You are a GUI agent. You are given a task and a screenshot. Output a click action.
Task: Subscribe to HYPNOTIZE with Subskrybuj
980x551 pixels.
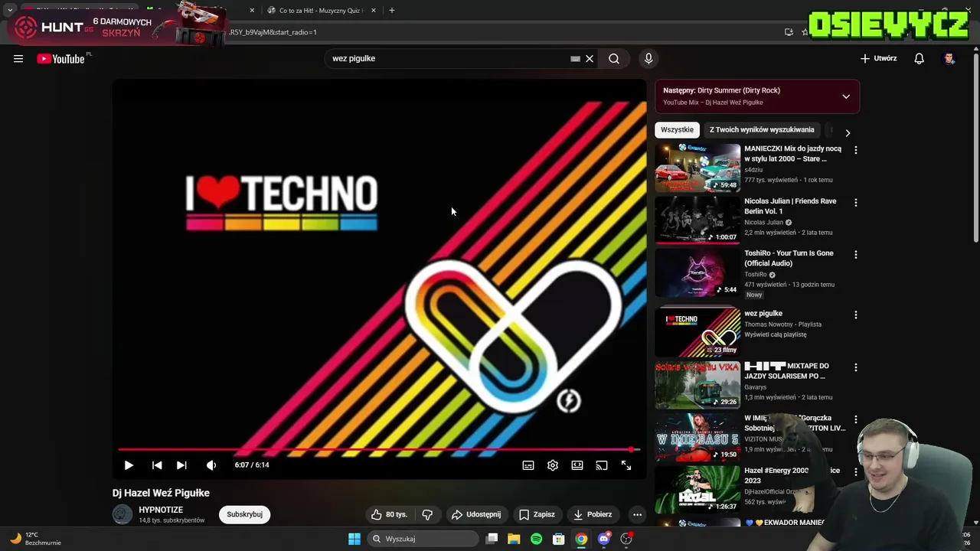coord(244,514)
